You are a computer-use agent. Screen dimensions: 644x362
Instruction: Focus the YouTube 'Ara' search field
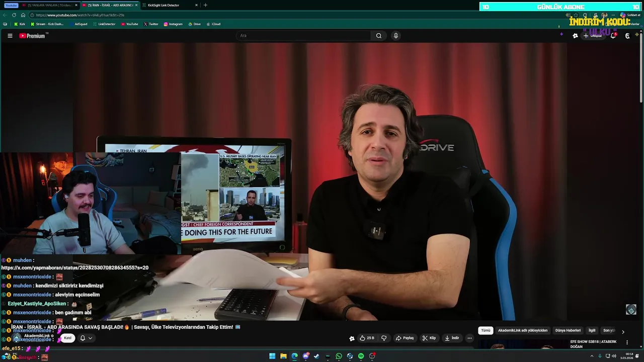point(304,36)
